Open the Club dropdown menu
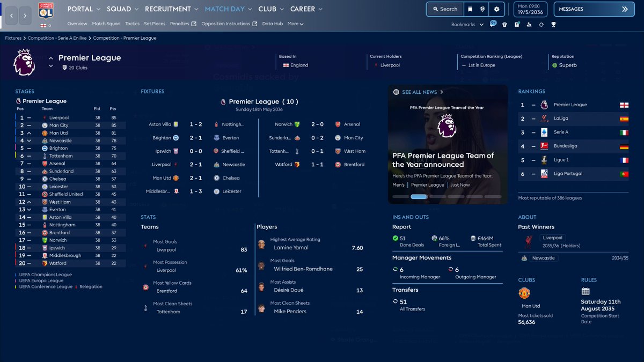This screenshot has width=644, height=362. pyautogui.click(x=272, y=9)
